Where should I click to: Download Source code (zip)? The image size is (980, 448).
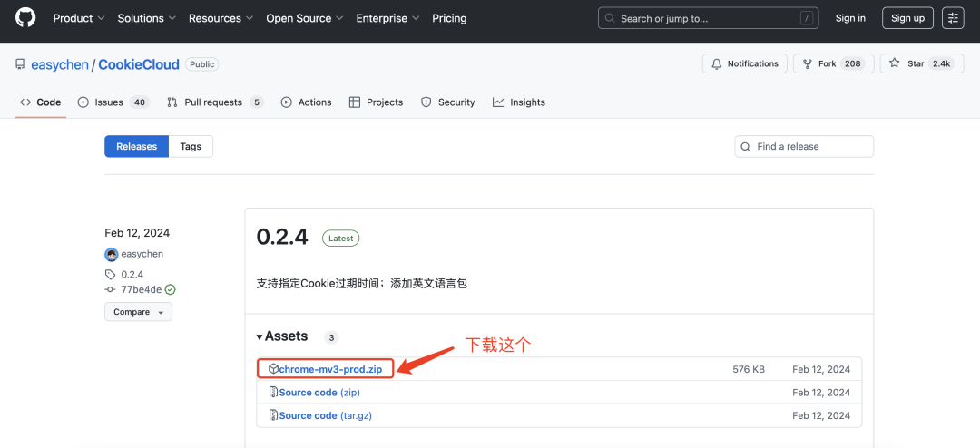(319, 393)
